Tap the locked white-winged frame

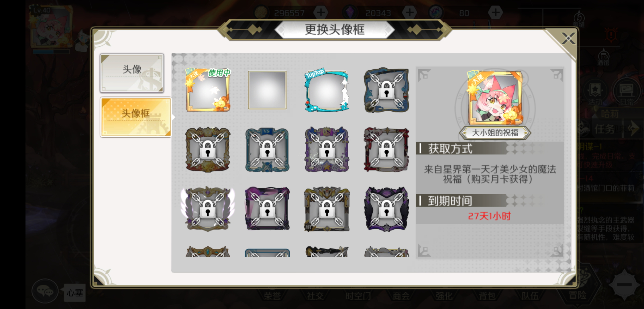pyautogui.click(x=208, y=209)
